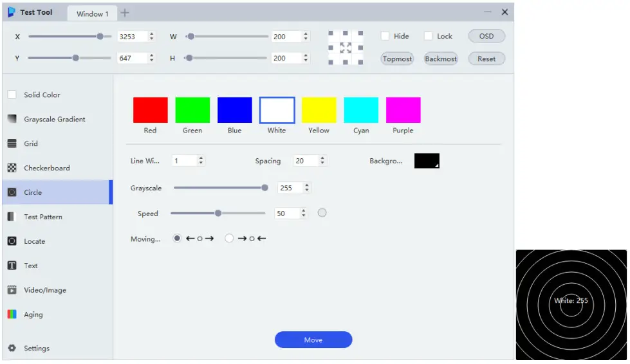Screen dimensions: 630x364
Task: Click the Test Tool app logo
Action: (x=12, y=12)
